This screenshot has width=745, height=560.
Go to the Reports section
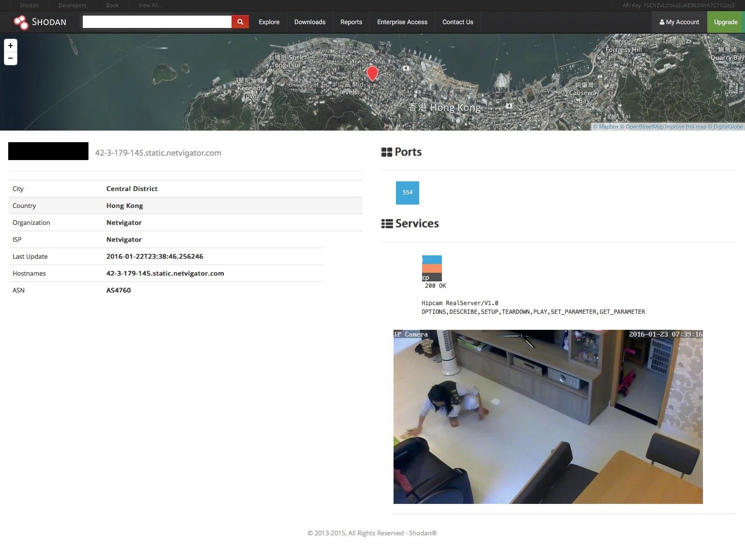[351, 22]
